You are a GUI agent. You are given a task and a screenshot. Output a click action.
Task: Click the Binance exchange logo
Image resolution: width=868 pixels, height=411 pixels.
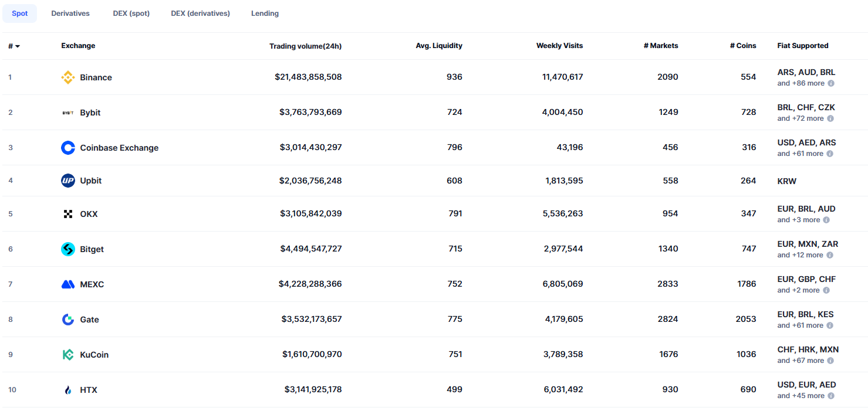coord(68,77)
